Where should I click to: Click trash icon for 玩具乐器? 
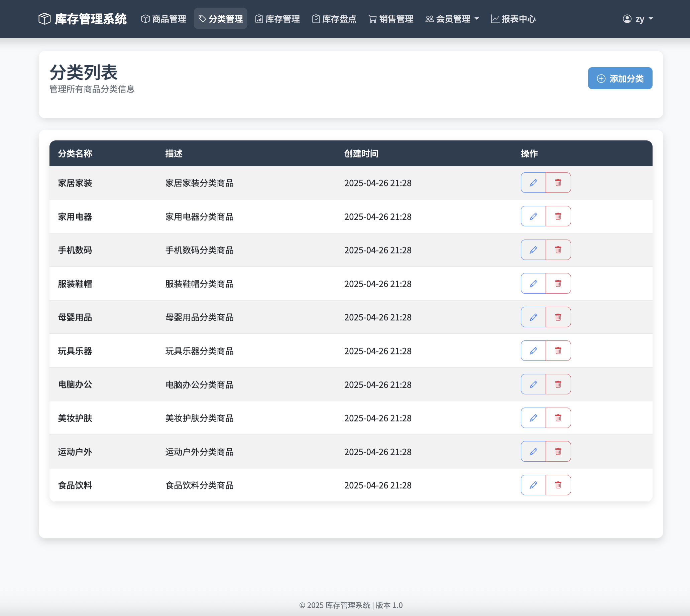(x=558, y=351)
